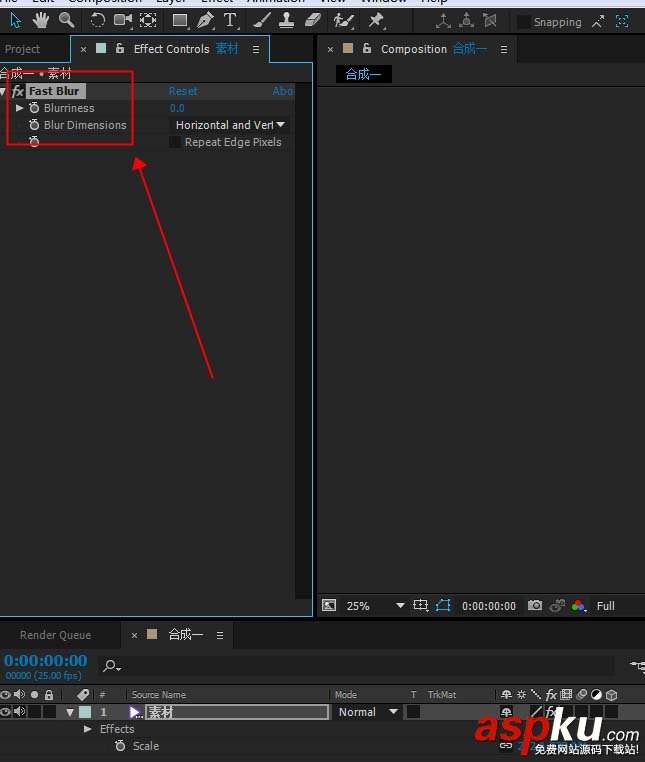Click the timeline search magnifier
Viewport: 645px width, 762px height.
point(111,665)
